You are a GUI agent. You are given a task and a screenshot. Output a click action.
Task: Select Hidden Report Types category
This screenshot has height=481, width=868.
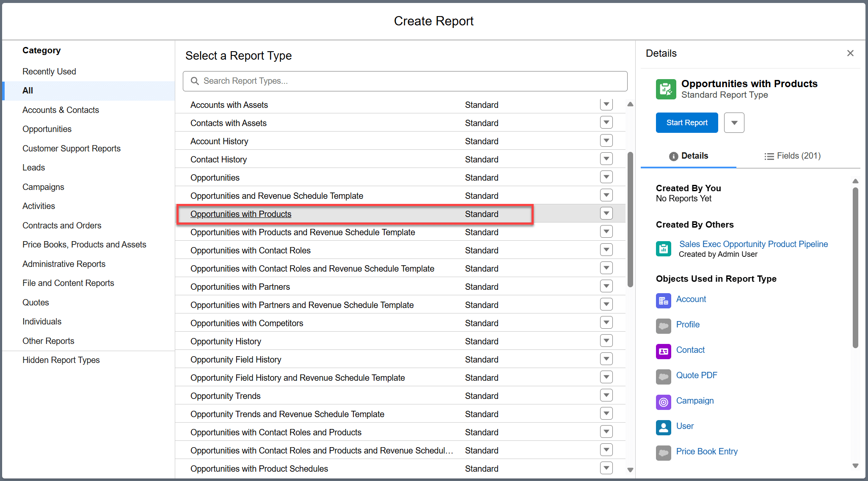click(61, 360)
